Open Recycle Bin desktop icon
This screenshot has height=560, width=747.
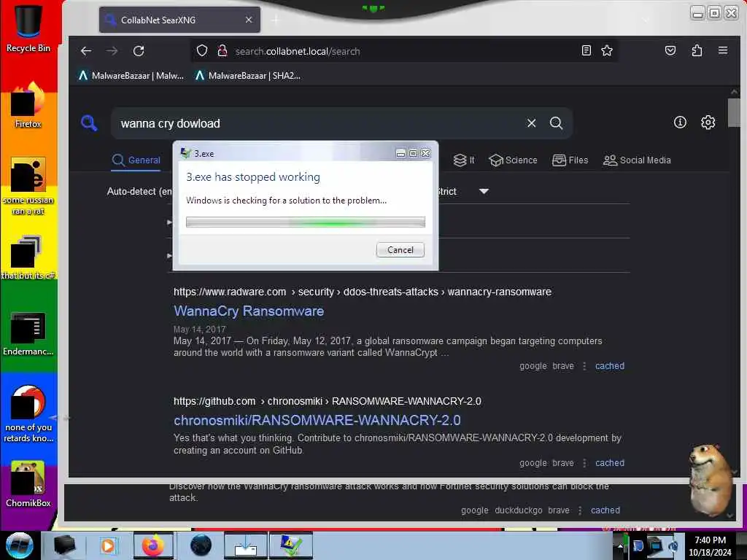tap(28, 27)
